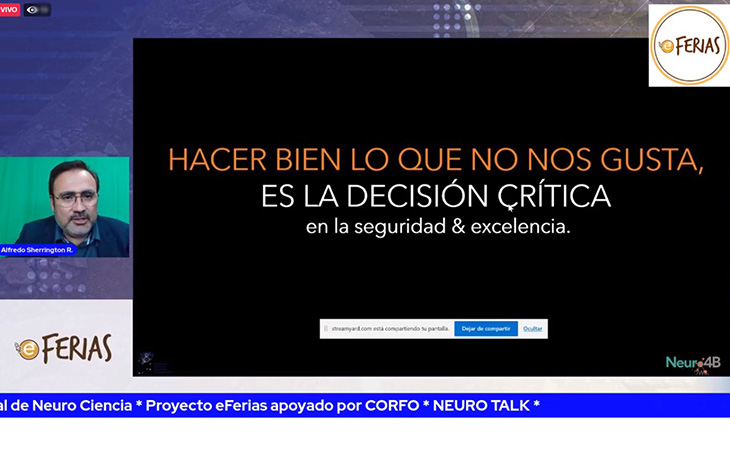This screenshot has height=456, width=730.
Task: Click the eFerias logo below the speaker video
Action: point(64,348)
